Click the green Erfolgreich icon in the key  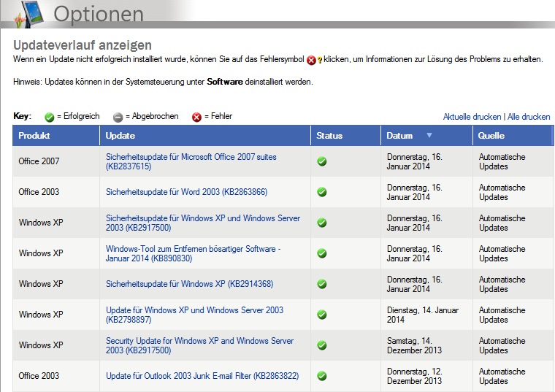(49, 117)
